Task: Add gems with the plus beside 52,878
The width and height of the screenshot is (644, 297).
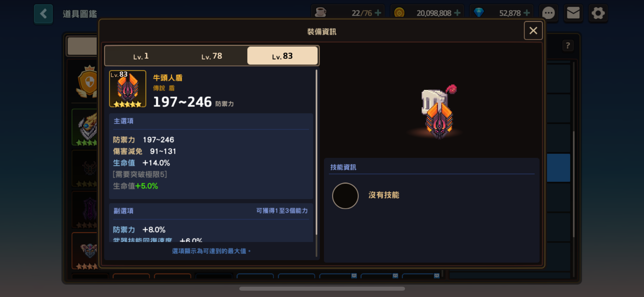Action: (x=526, y=13)
